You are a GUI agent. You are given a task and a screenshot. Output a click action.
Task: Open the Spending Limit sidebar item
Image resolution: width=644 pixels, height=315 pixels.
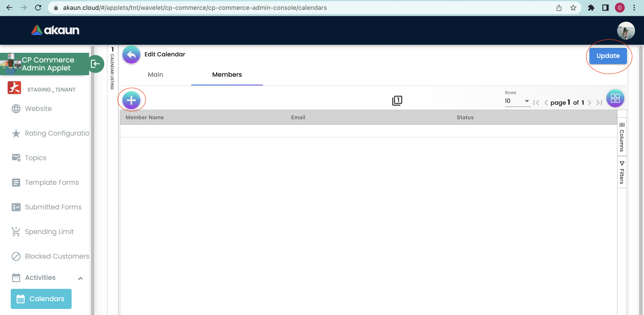click(49, 232)
